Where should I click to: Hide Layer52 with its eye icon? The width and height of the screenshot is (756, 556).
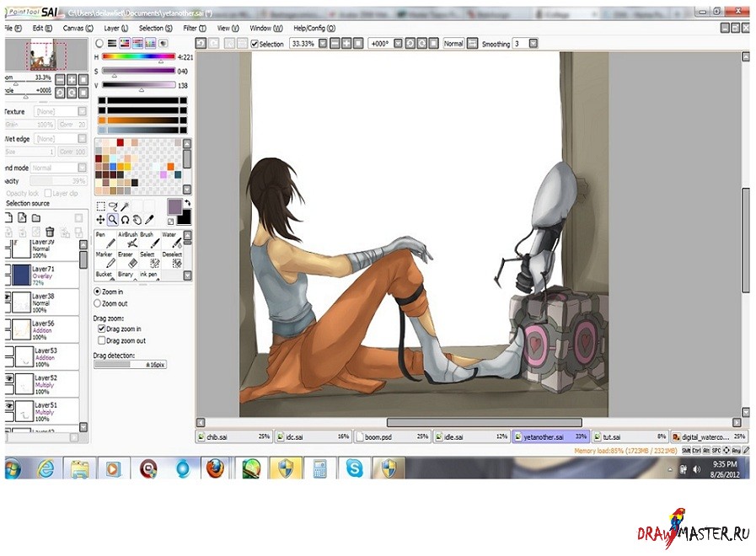[x=8, y=379]
